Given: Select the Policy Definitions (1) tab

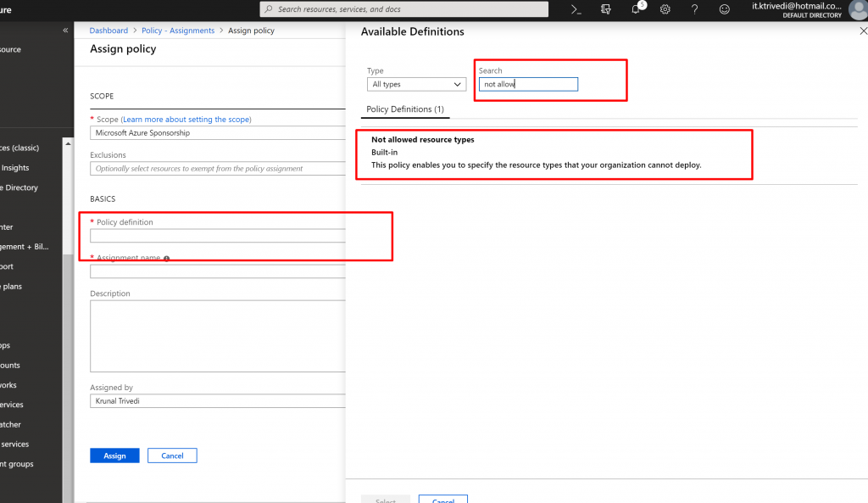Looking at the screenshot, I should tap(405, 109).
